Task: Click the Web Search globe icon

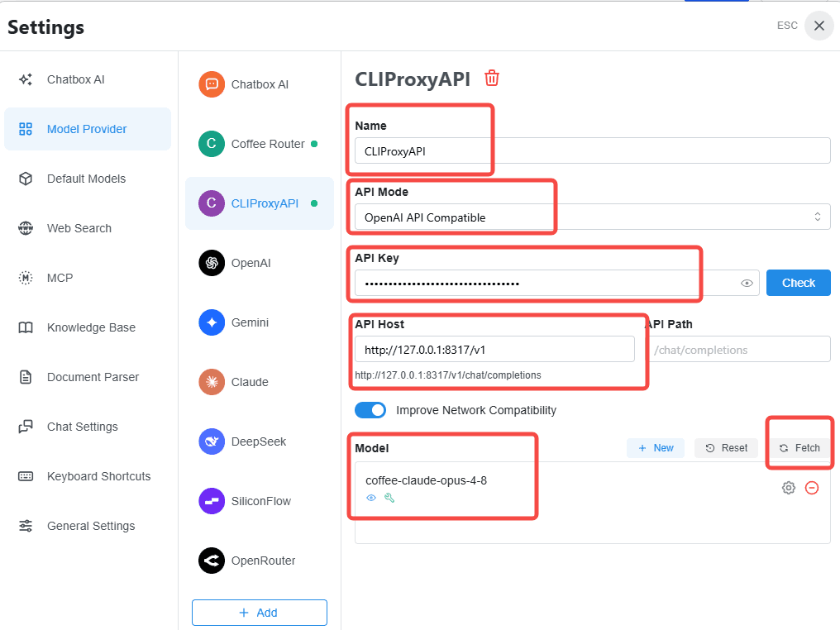Action: 26,228
